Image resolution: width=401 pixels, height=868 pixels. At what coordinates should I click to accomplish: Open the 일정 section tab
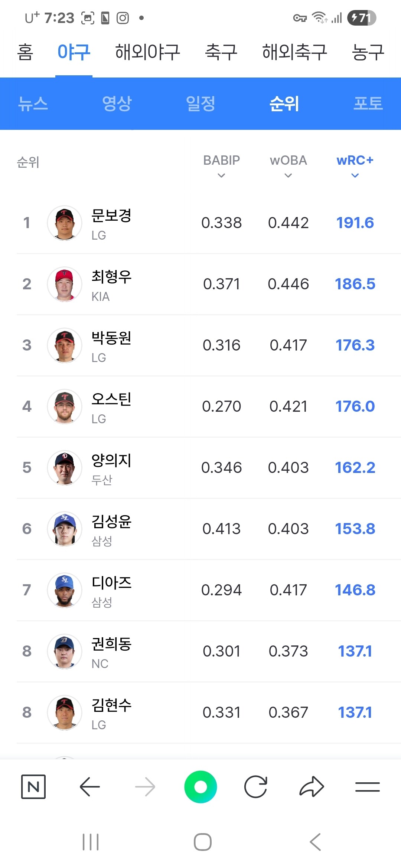click(200, 103)
